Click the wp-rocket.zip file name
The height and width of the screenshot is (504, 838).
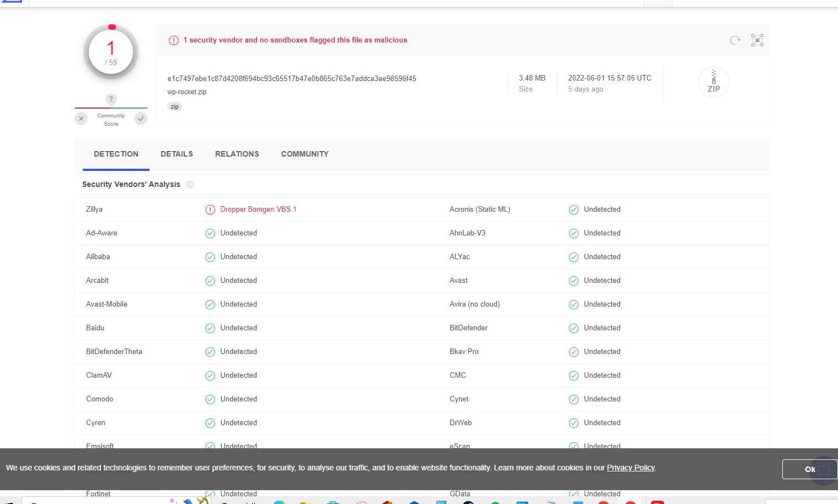click(x=187, y=92)
